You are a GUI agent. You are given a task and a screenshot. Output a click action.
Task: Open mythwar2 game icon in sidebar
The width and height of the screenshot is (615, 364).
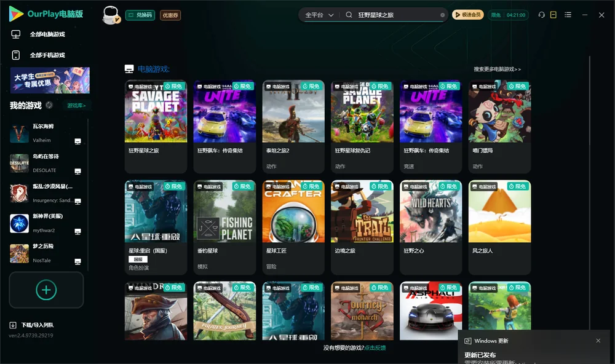(x=19, y=223)
